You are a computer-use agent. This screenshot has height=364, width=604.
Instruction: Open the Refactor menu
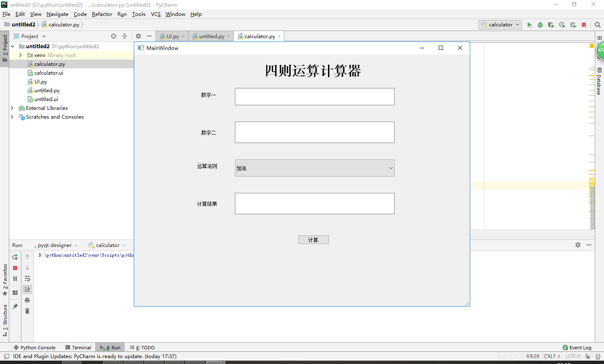pyautogui.click(x=102, y=14)
